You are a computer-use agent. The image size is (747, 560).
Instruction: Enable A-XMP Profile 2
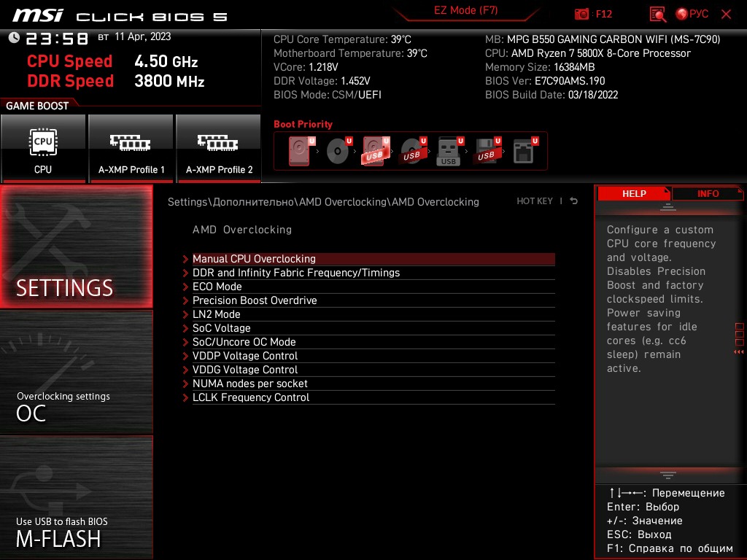(219, 148)
